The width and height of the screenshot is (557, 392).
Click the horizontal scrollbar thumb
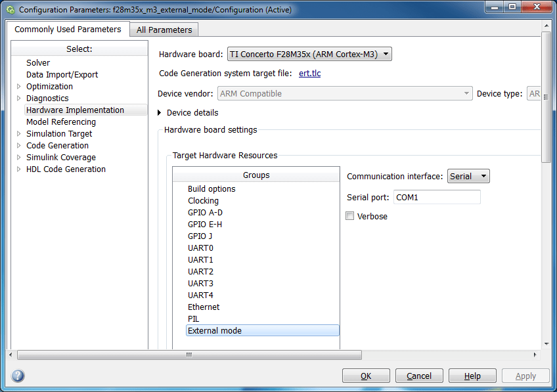point(189,355)
